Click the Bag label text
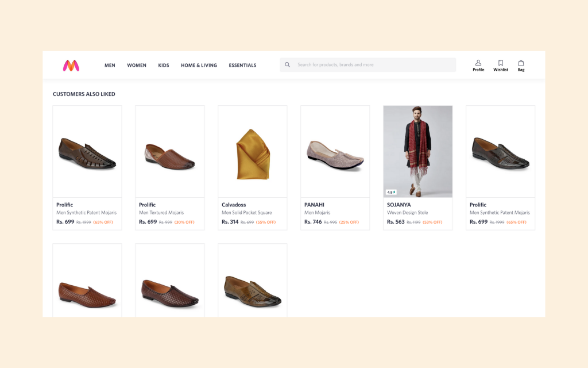This screenshot has width=588, height=368. [521, 70]
